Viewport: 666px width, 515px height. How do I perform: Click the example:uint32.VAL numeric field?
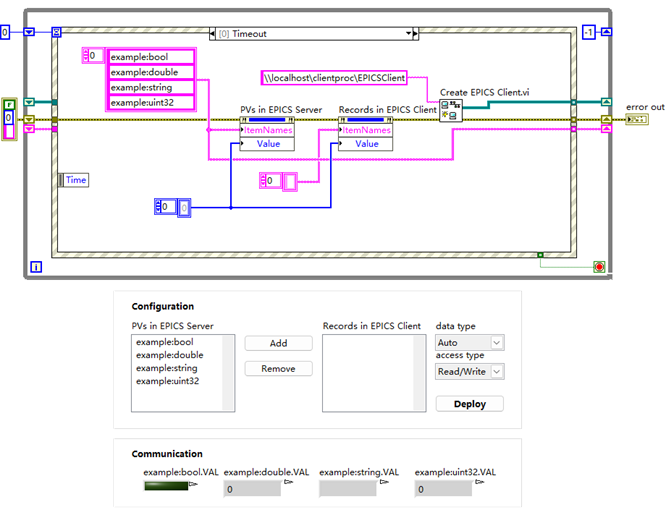[x=443, y=490]
